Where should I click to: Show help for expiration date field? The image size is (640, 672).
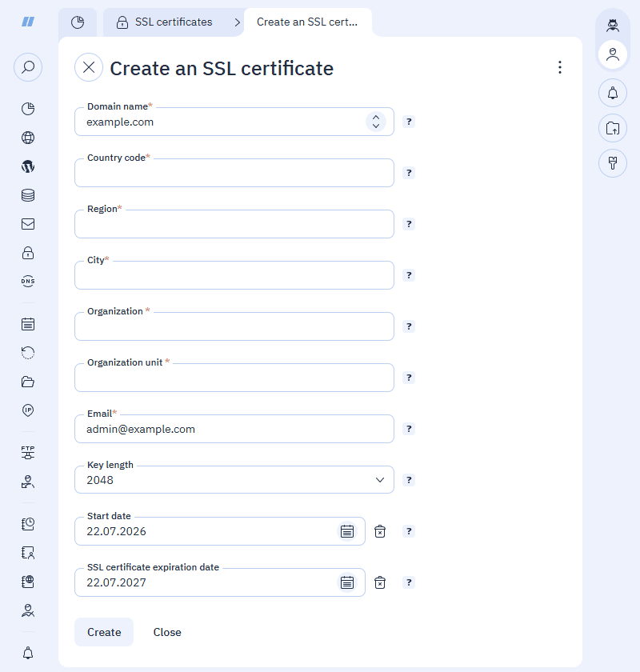pyautogui.click(x=409, y=582)
